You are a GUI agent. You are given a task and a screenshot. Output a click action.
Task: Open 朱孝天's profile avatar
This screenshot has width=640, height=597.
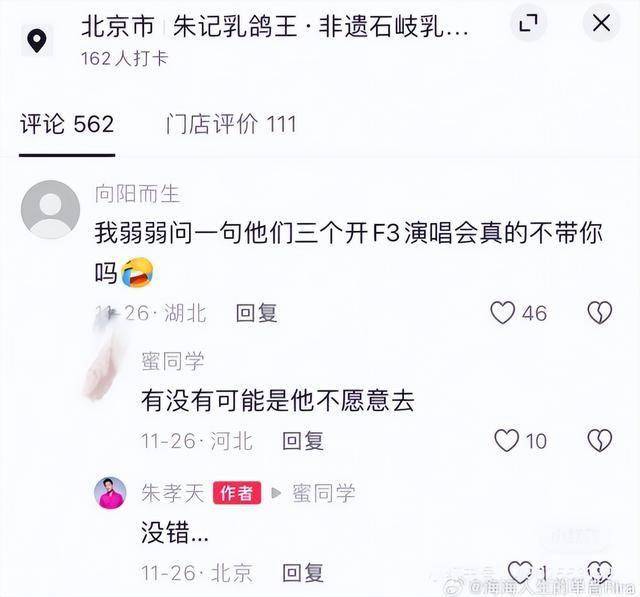click(x=110, y=493)
